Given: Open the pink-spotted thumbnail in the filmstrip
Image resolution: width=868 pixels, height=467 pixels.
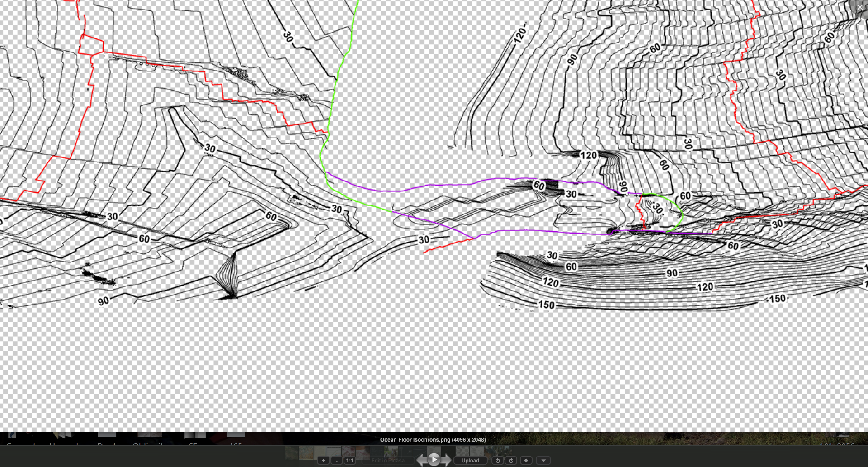Looking at the screenshot, I should (x=348, y=453).
